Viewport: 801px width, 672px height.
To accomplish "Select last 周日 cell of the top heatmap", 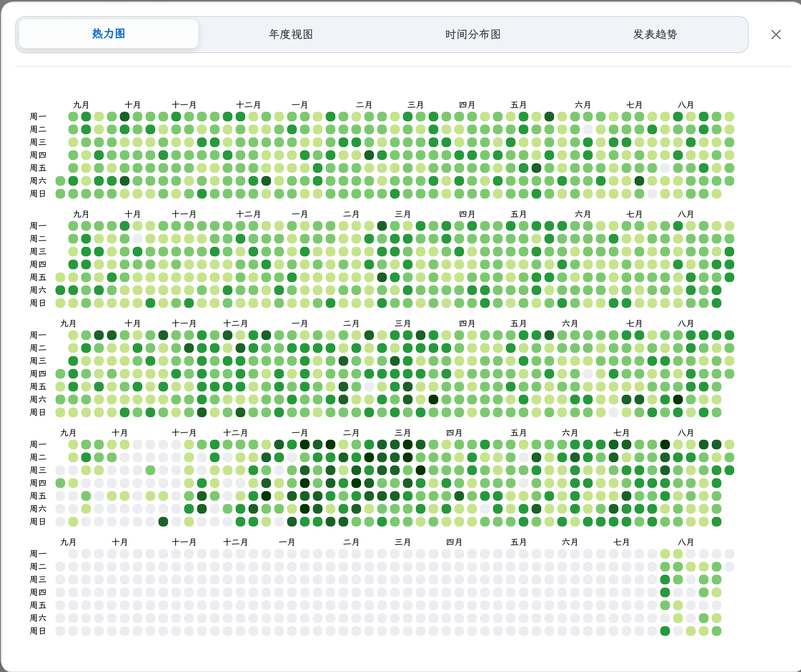I will tap(717, 194).
